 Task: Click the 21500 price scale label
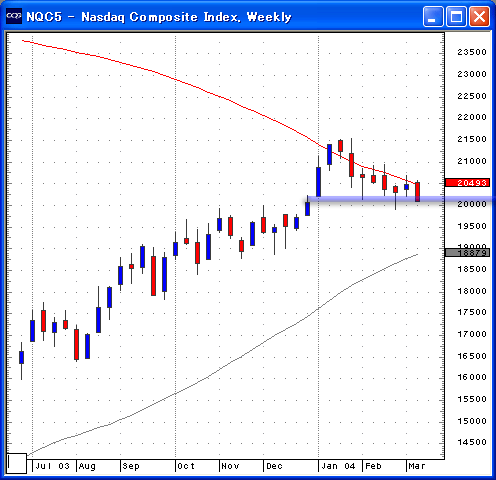pos(472,139)
